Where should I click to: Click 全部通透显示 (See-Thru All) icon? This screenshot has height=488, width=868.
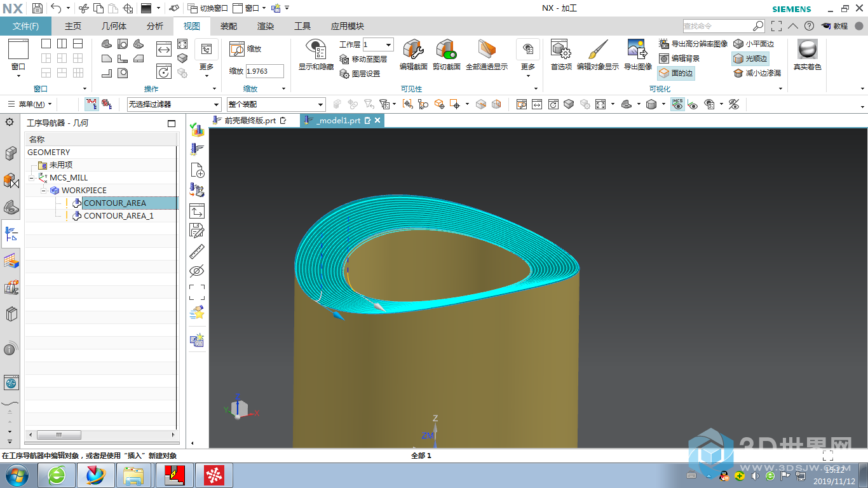tap(487, 55)
